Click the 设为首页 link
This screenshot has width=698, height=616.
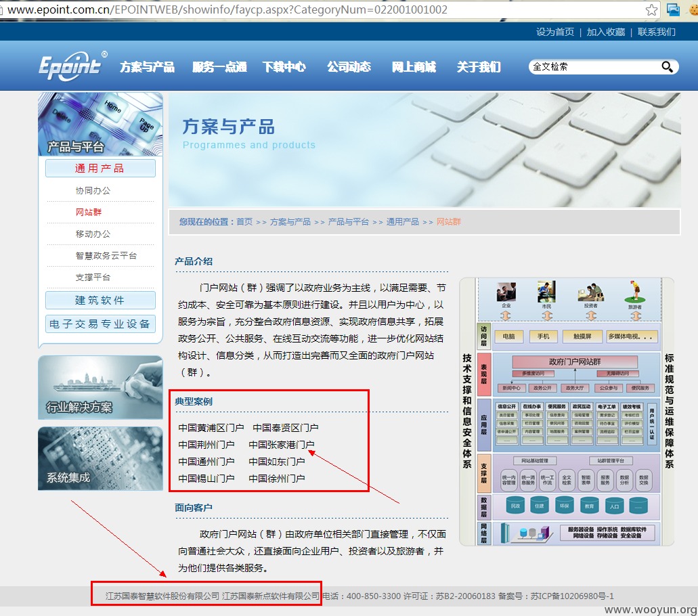point(555,32)
